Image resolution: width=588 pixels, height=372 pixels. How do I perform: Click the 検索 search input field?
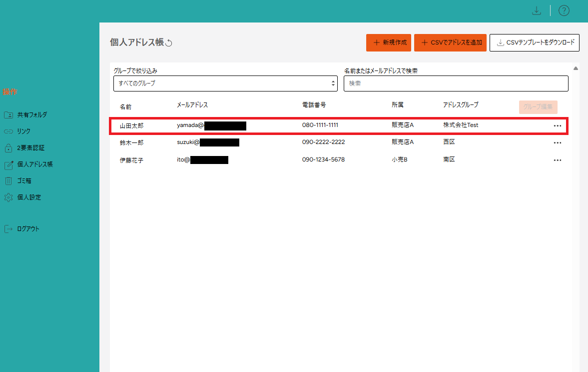point(456,83)
